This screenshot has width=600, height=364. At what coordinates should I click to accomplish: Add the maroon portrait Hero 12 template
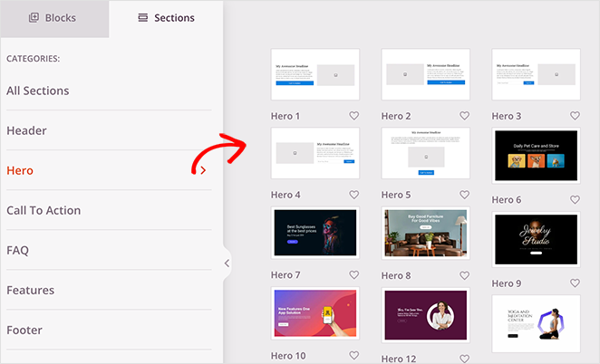click(425, 315)
